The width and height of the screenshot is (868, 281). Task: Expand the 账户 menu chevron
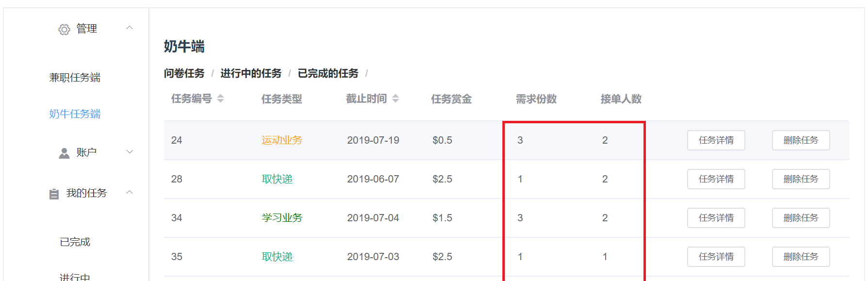(x=129, y=152)
